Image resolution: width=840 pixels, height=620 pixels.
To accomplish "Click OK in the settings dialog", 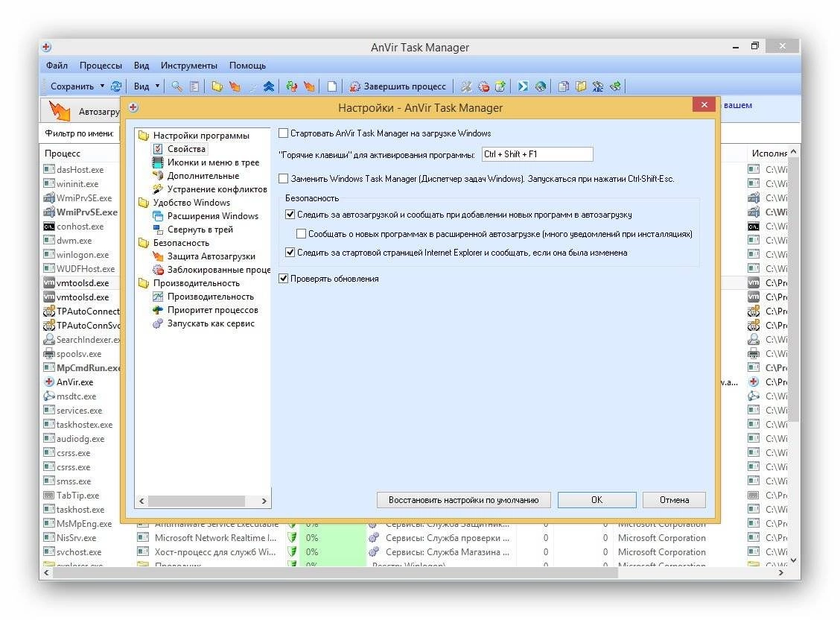I will [x=596, y=500].
